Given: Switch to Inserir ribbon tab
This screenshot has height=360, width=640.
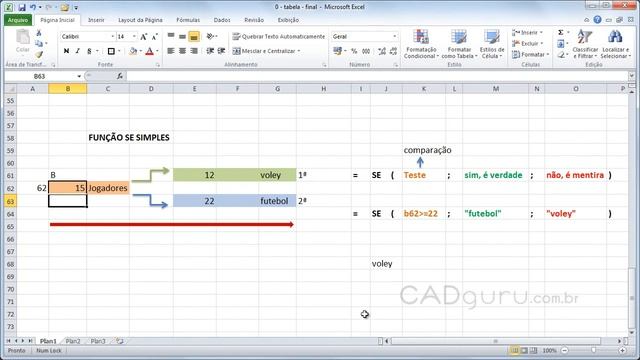Looking at the screenshot, I should coord(96,20).
